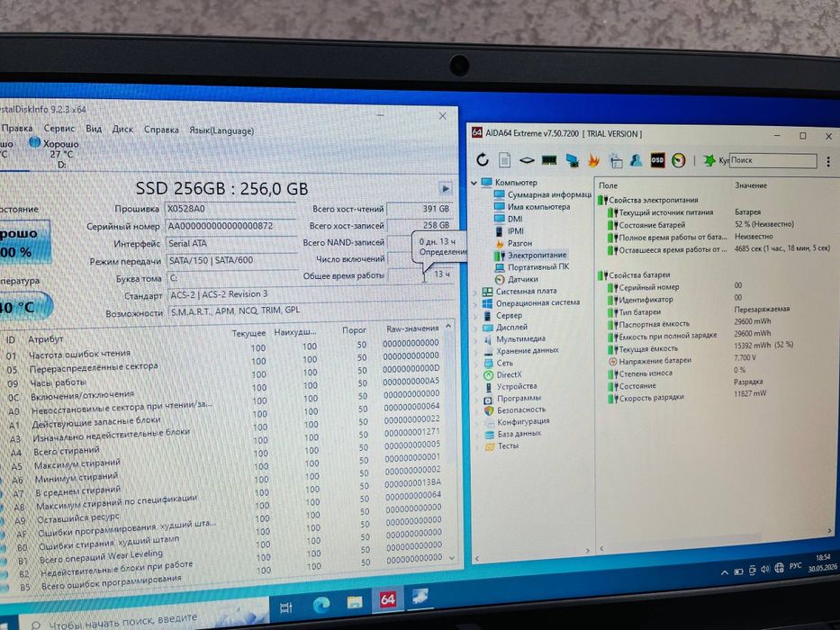Screen dimensions: 840x630
Task: Click the Хорошо 100 % health status button
Action: [x=24, y=242]
